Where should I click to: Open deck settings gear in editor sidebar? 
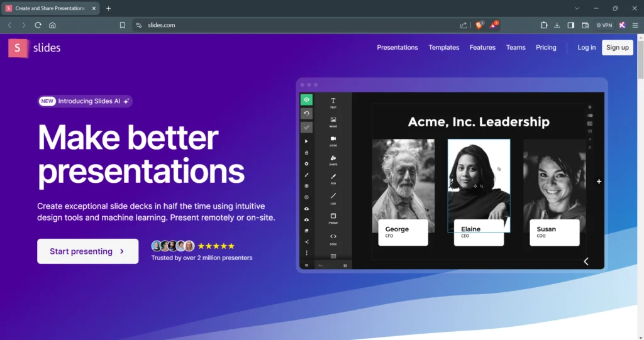pos(306,163)
